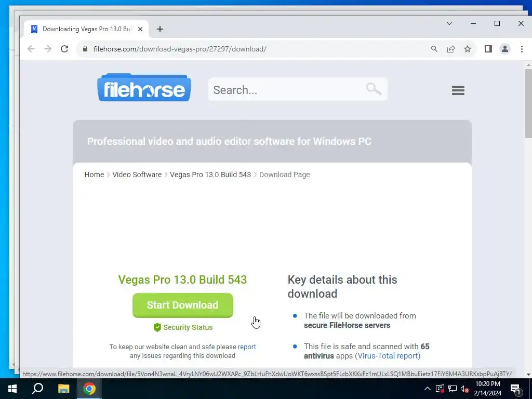Click the scrollbar down arrow
This screenshot has width=532, height=399.
coord(528,375)
